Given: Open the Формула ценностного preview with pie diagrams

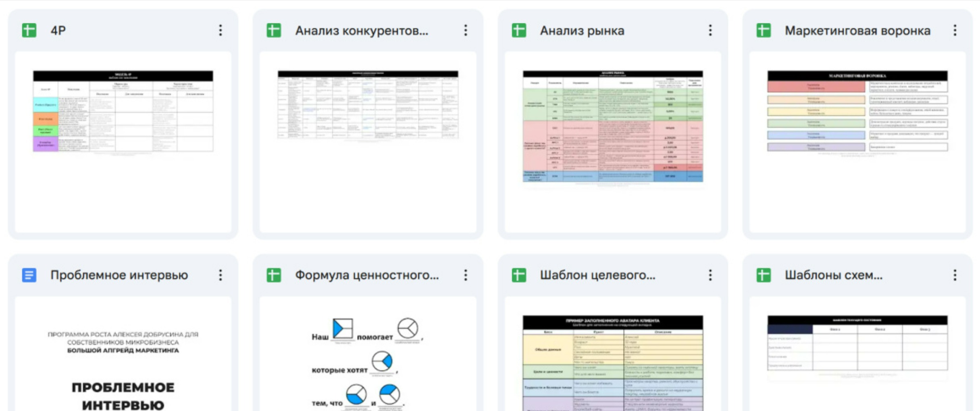Looking at the screenshot, I should [x=368, y=363].
